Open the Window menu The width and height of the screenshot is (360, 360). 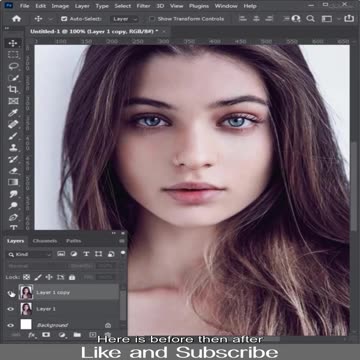tap(225, 6)
